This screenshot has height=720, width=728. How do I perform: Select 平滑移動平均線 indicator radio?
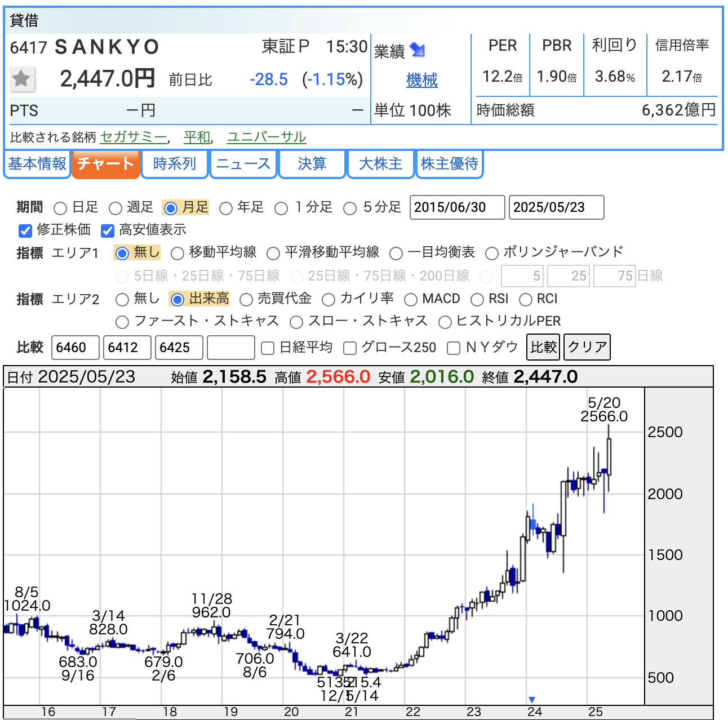pyautogui.click(x=273, y=254)
